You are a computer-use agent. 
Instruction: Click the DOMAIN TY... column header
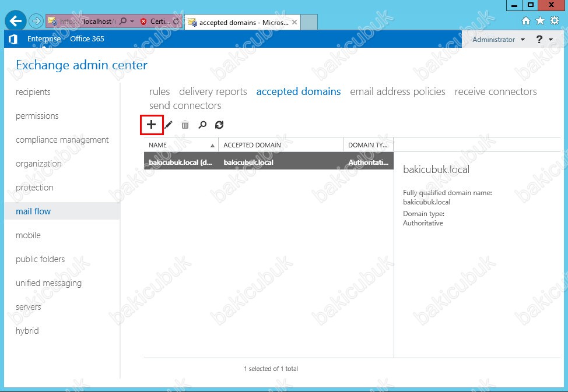(x=368, y=145)
